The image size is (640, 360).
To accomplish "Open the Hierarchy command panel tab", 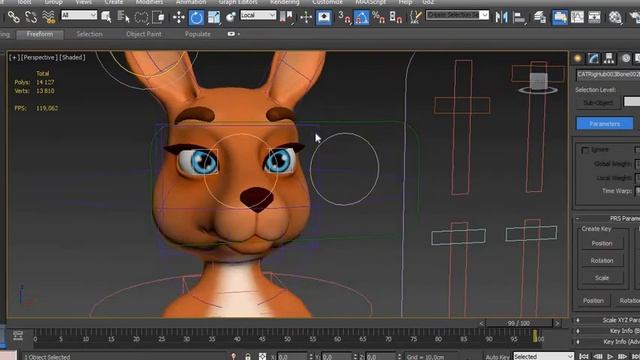I will tap(609, 59).
